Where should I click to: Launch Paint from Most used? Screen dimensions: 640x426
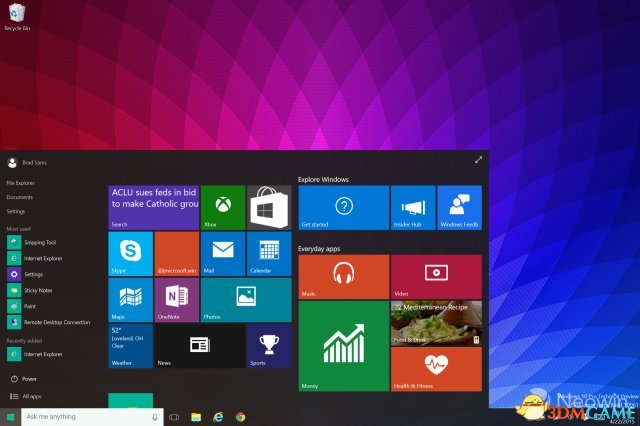point(22,306)
